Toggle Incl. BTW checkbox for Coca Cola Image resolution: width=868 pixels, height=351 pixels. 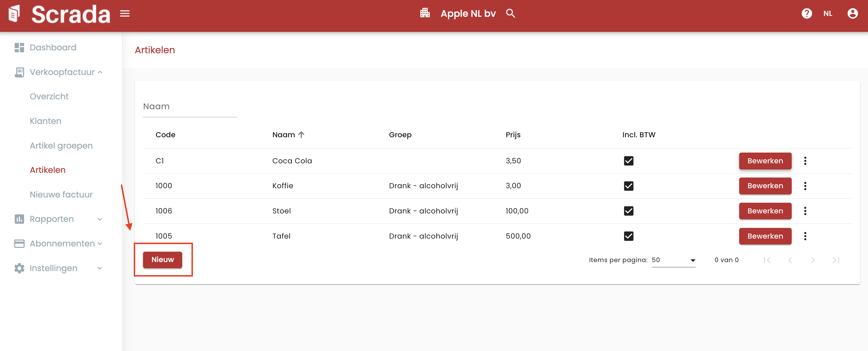coord(628,161)
